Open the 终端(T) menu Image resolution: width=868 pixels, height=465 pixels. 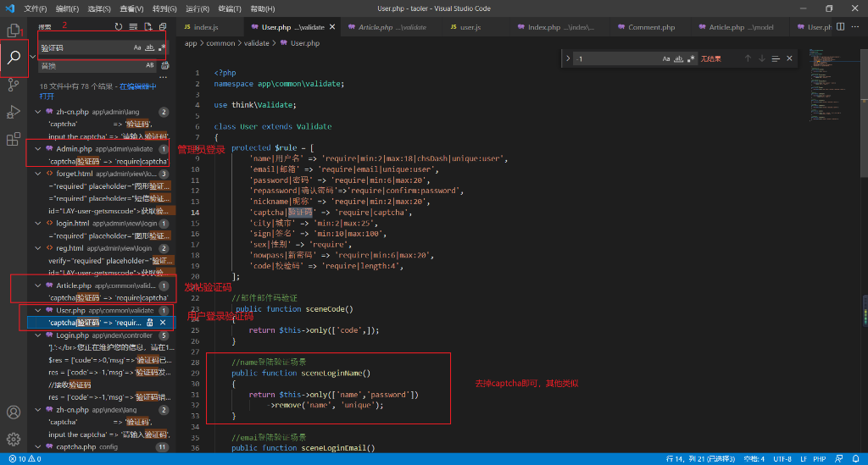(x=229, y=8)
